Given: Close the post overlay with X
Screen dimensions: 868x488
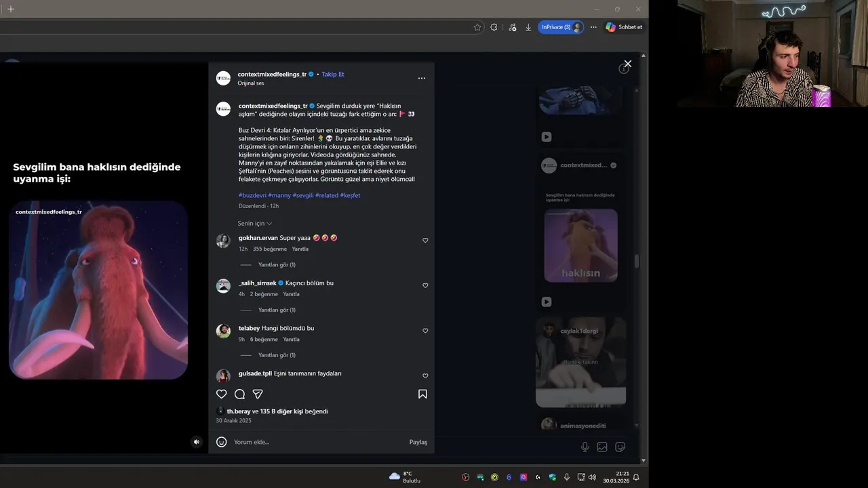Looking at the screenshot, I should [x=628, y=64].
